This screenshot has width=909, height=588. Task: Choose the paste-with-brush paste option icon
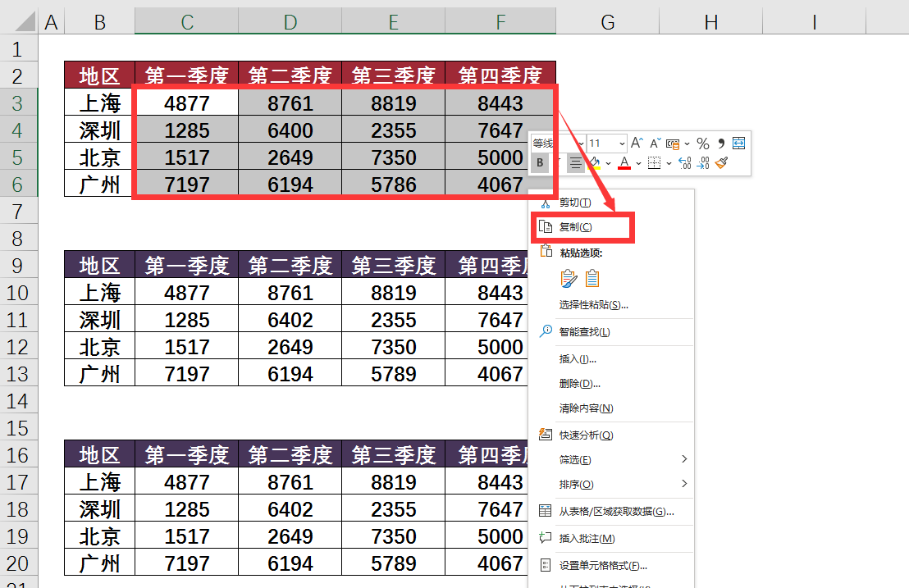click(569, 279)
